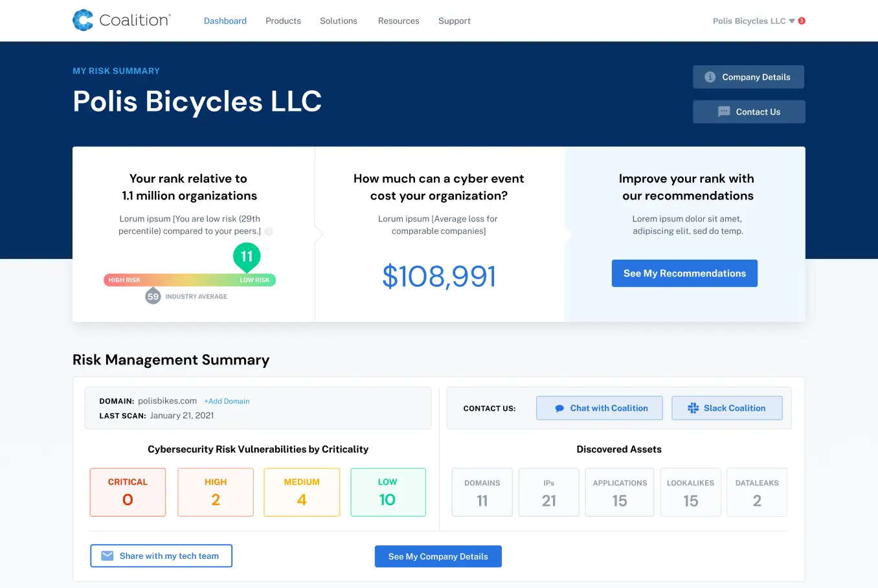Select the Critical vulnerabilities card
The height and width of the screenshot is (588, 878).
pos(128,492)
